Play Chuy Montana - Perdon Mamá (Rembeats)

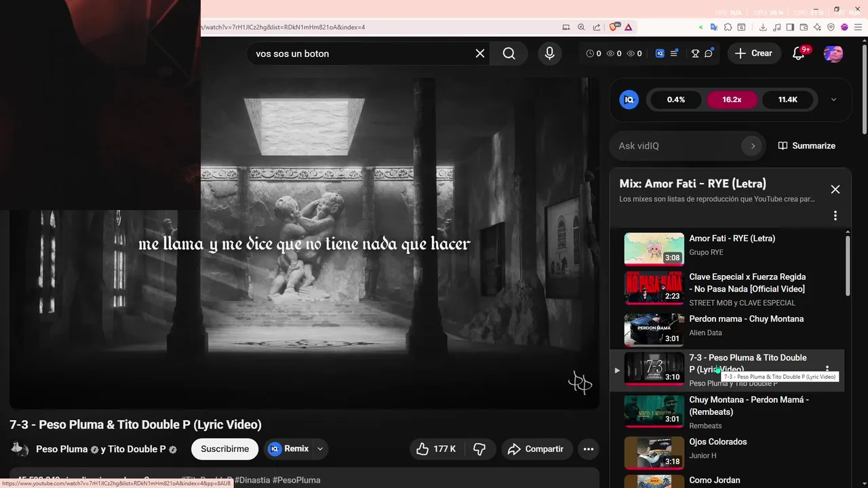727,411
